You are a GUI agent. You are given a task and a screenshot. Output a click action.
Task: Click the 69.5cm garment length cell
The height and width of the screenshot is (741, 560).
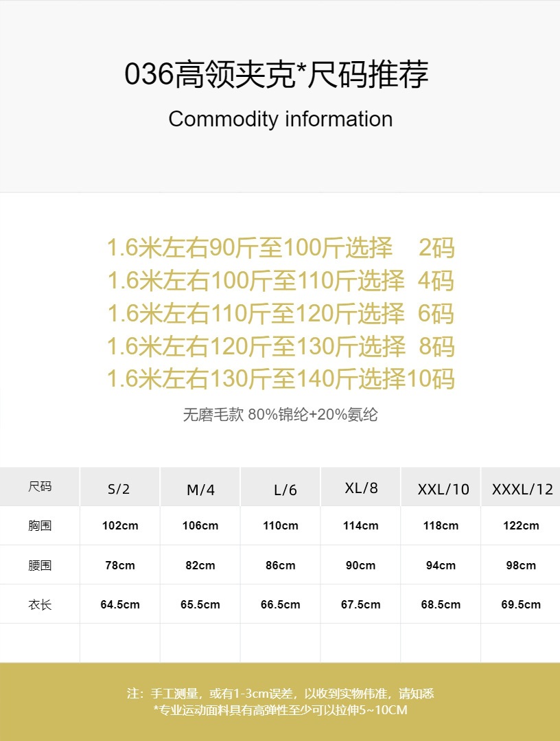(521, 605)
